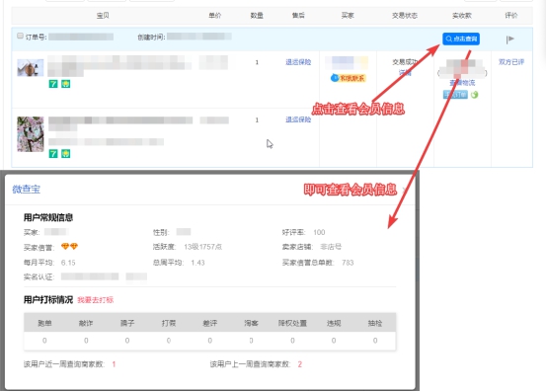Click the blue 点击查询 search button
This screenshot has width=547, height=392.
point(461,39)
